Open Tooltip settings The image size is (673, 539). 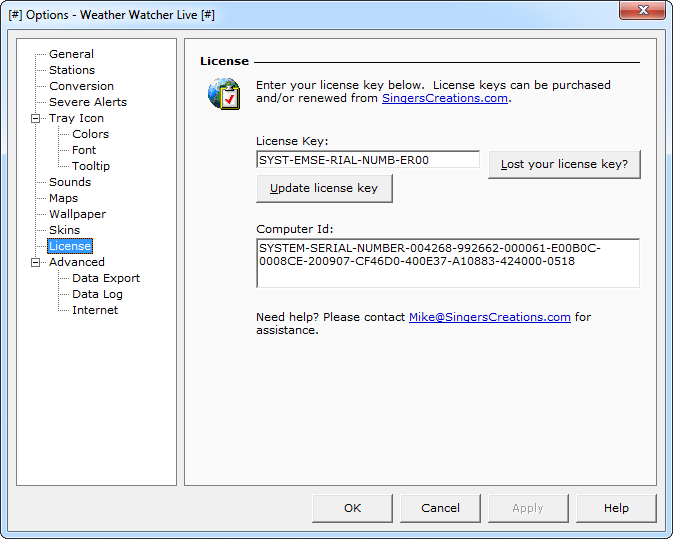91,166
